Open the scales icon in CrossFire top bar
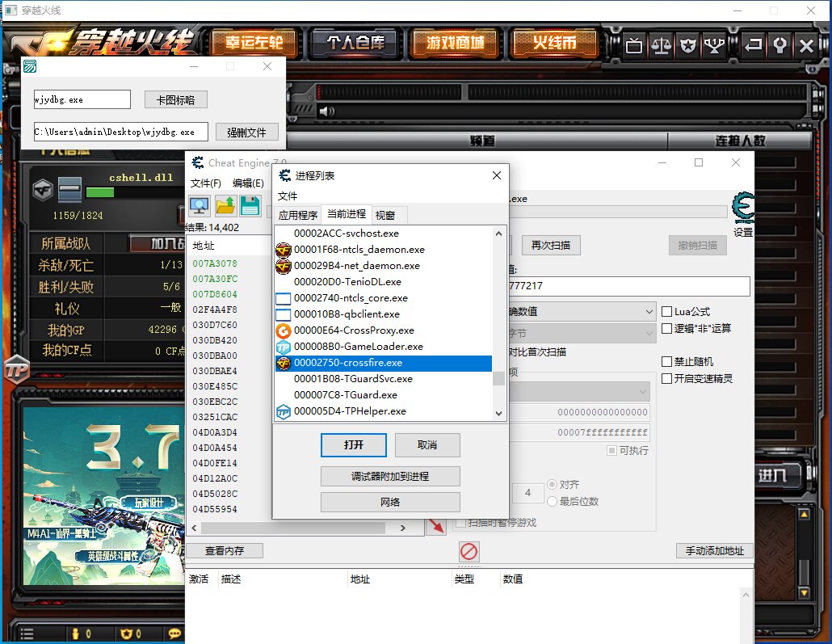Screen dimensions: 832x644 pyautogui.click(x=661, y=46)
